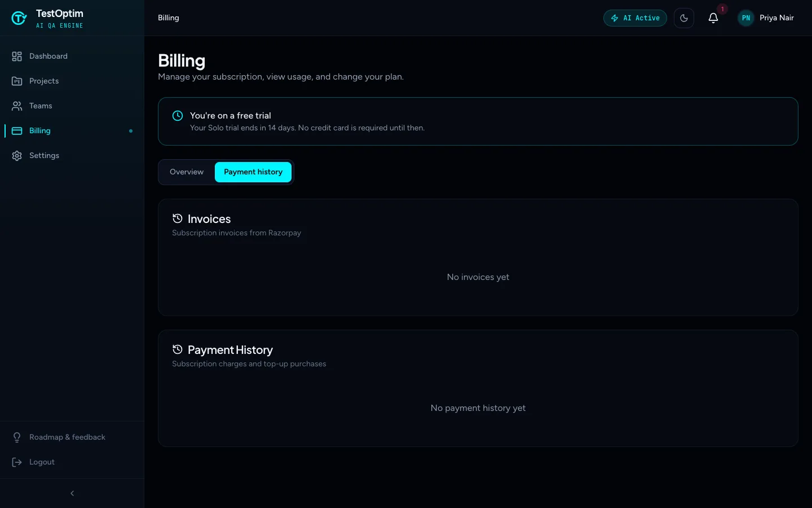Collapse the sidebar with the chevron
The height and width of the screenshot is (508, 812).
pos(72,493)
